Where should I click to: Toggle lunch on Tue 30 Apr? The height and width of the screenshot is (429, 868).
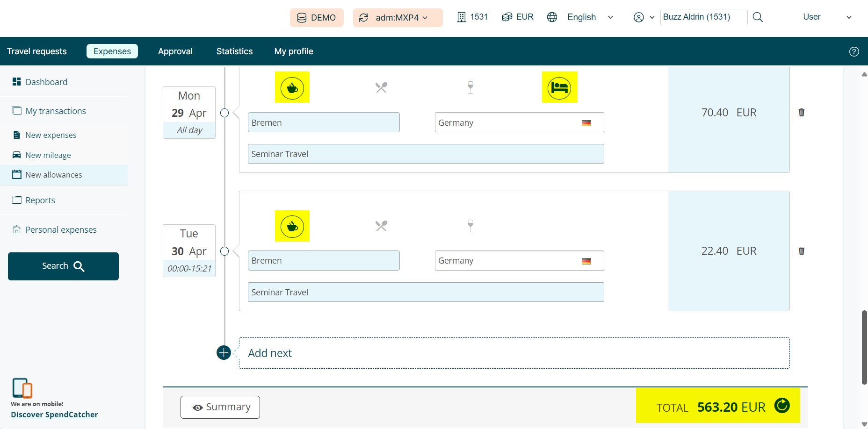[381, 226]
